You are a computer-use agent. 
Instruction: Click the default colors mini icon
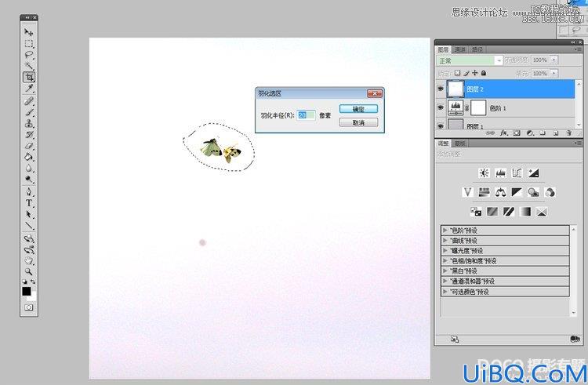tap(25, 281)
